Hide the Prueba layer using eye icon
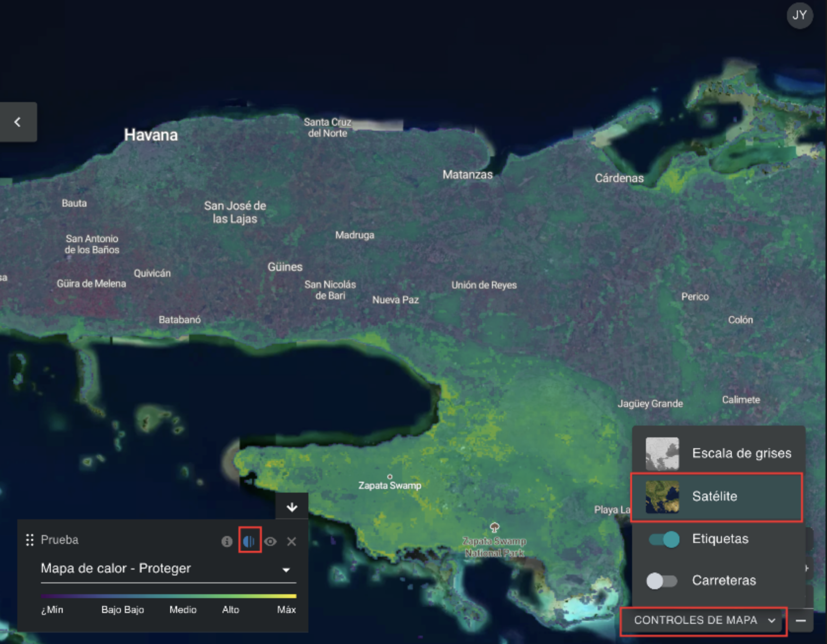The height and width of the screenshot is (644, 827). click(270, 541)
